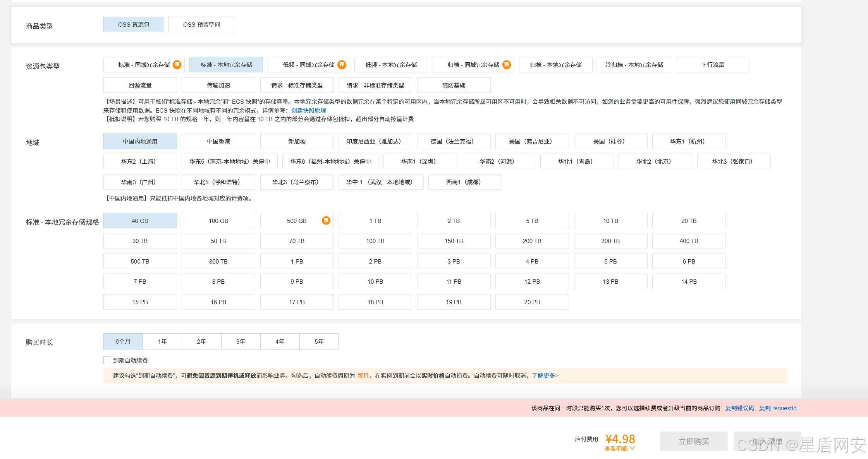Select the 中国香港 region
This screenshot has height=459, width=868.
pyautogui.click(x=218, y=141)
